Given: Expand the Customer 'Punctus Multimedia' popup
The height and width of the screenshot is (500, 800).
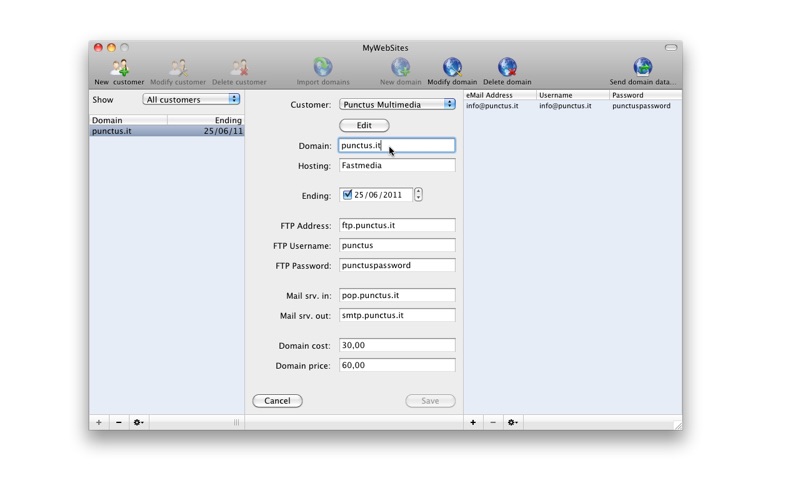Looking at the screenshot, I should [397, 104].
